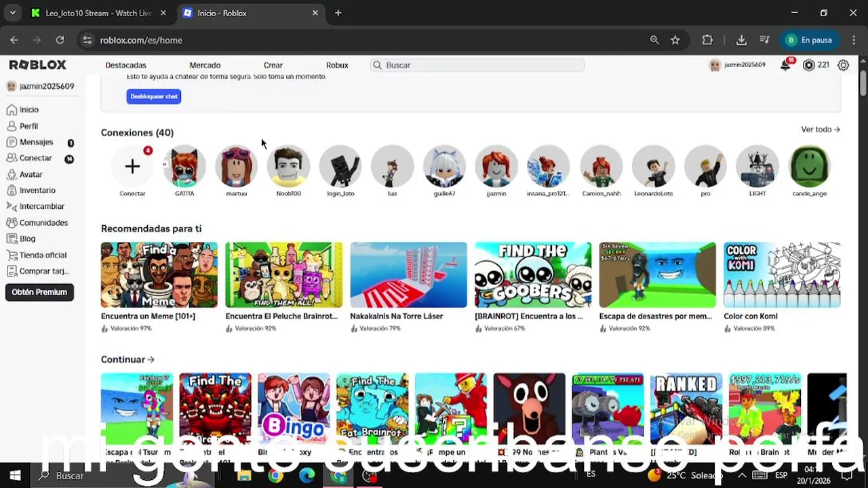Open friend martuu avatar
868x488 pixels.
point(237,166)
